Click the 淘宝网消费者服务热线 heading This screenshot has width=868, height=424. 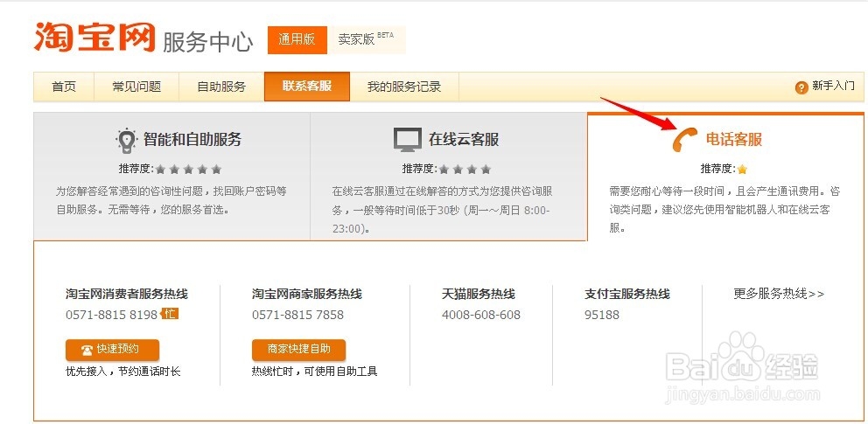[x=127, y=294]
